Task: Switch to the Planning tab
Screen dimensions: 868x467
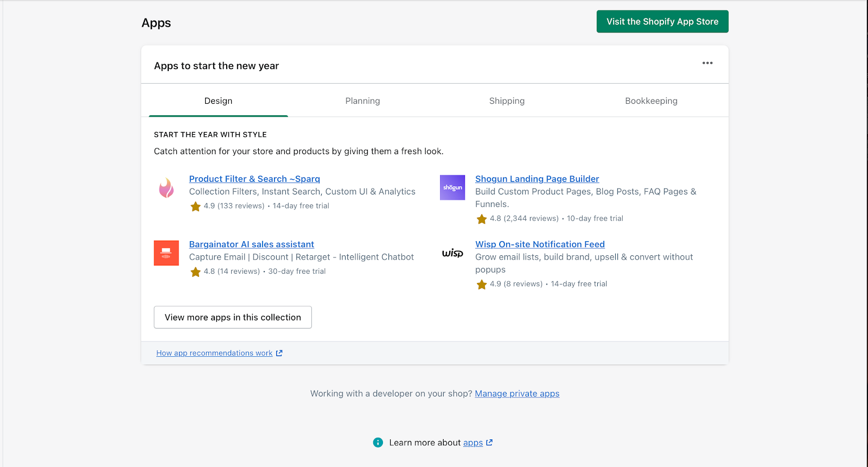Action: 362,101
